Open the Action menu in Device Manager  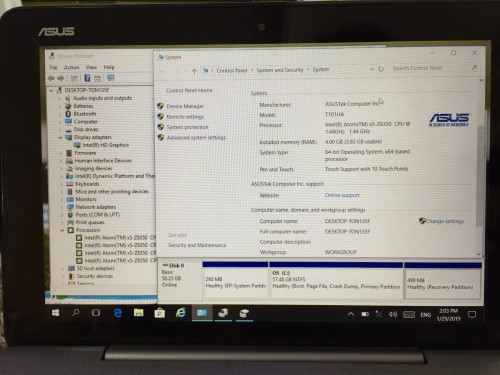click(71, 67)
